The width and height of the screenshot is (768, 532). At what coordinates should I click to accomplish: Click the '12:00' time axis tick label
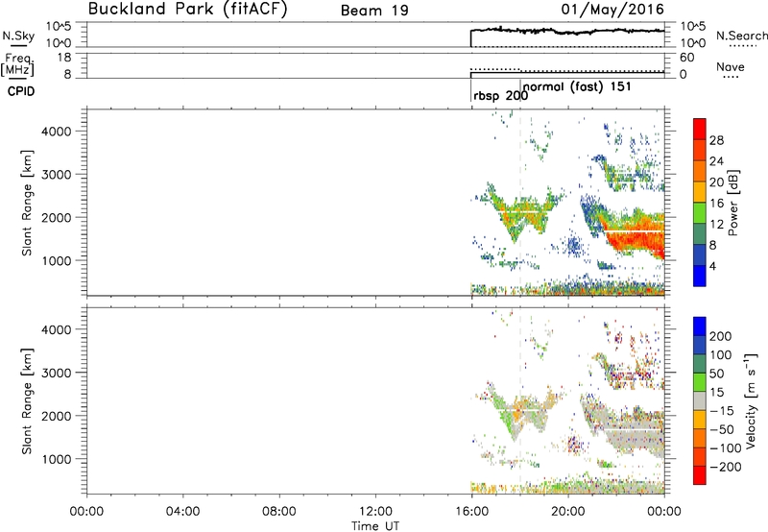(375, 512)
